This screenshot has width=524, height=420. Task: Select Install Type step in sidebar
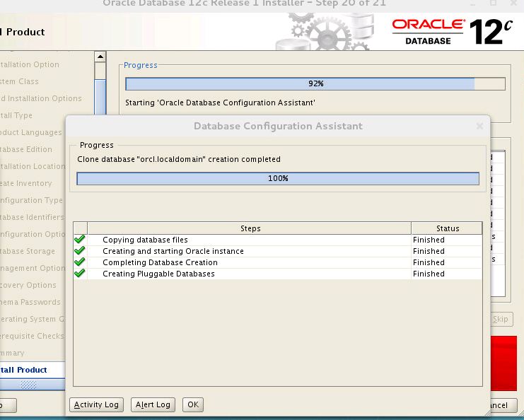[16, 116]
